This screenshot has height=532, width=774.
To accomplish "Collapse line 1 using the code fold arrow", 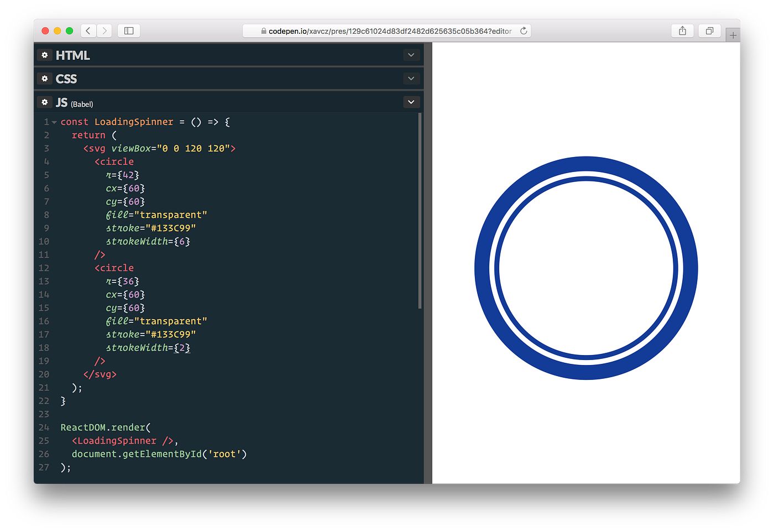I will coord(53,122).
